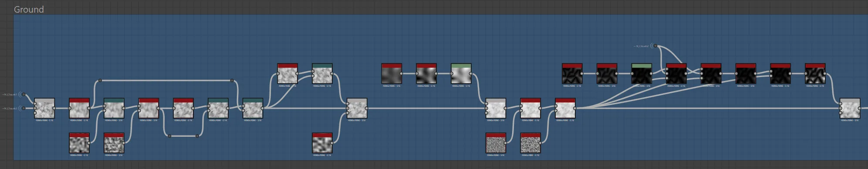
Task: Select the teal node receiving the long upper reroute wire
Action: click(x=253, y=108)
